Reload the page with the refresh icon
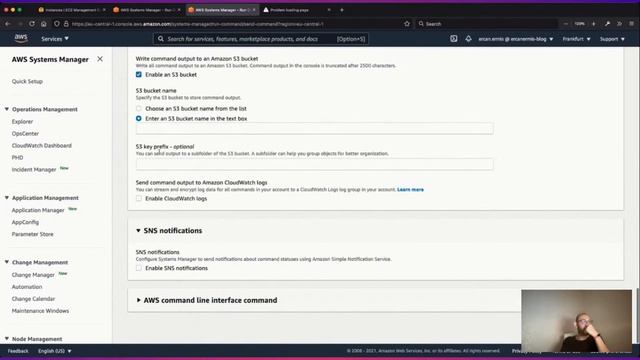The width and height of the screenshot is (640, 360). pyautogui.click(x=32, y=24)
